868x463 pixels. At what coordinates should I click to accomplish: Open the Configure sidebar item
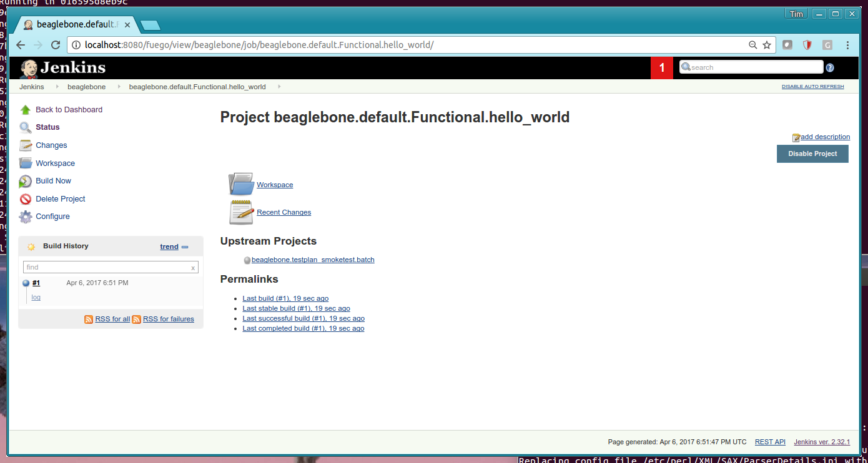pyautogui.click(x=52, y=217)
